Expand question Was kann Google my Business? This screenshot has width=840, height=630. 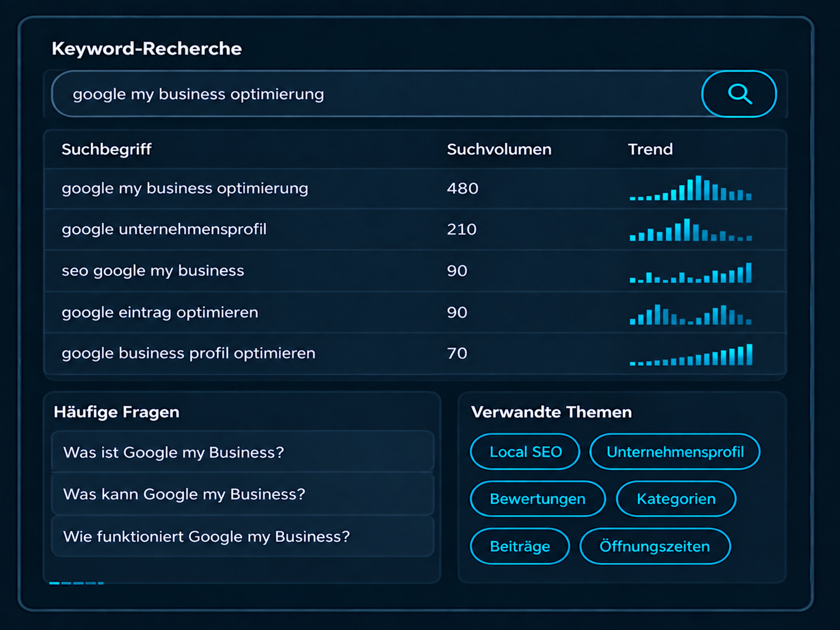coord(242,494)
